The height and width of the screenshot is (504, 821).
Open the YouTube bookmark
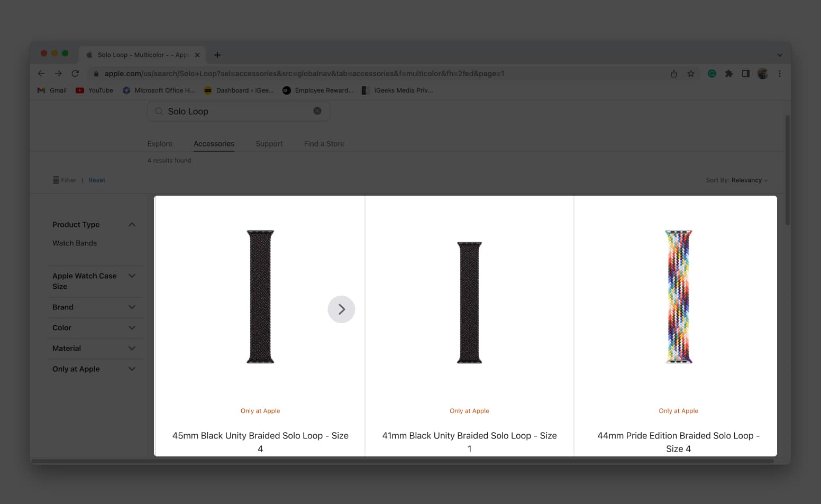coord(94,90)
